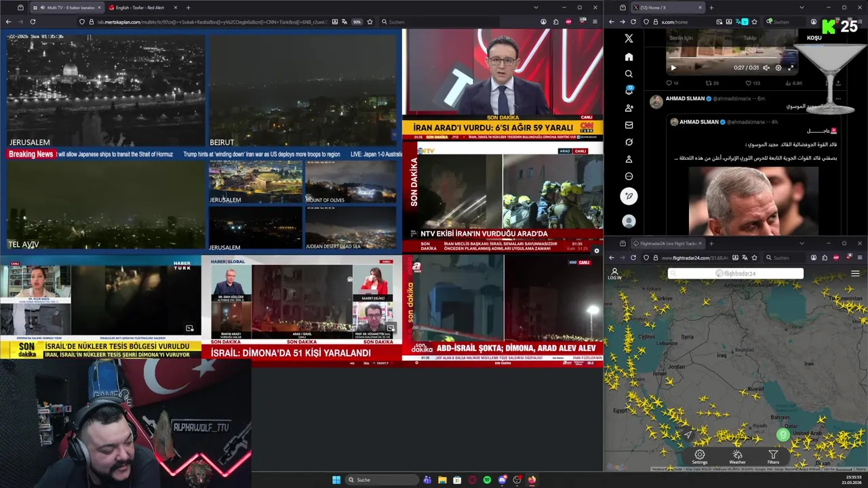Reload the X home page
Screen dimensions: 868x488
click(x=633, y=22)
